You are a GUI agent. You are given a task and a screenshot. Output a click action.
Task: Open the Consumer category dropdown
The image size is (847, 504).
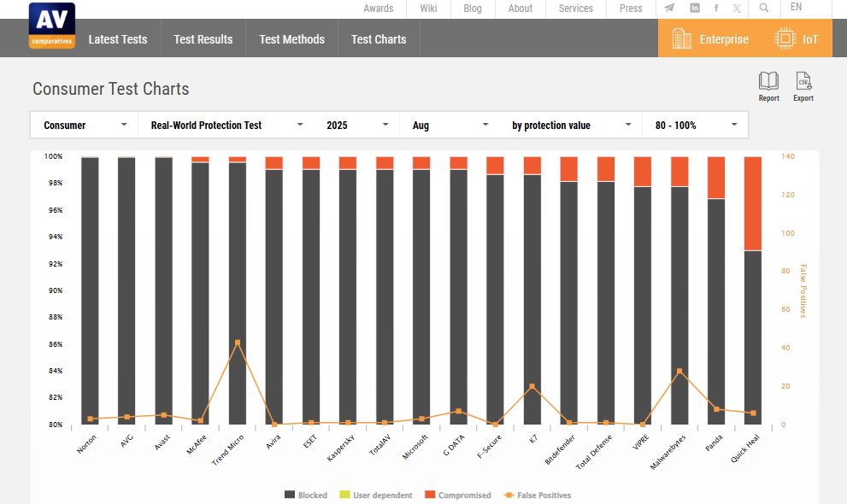coord(85,126)
